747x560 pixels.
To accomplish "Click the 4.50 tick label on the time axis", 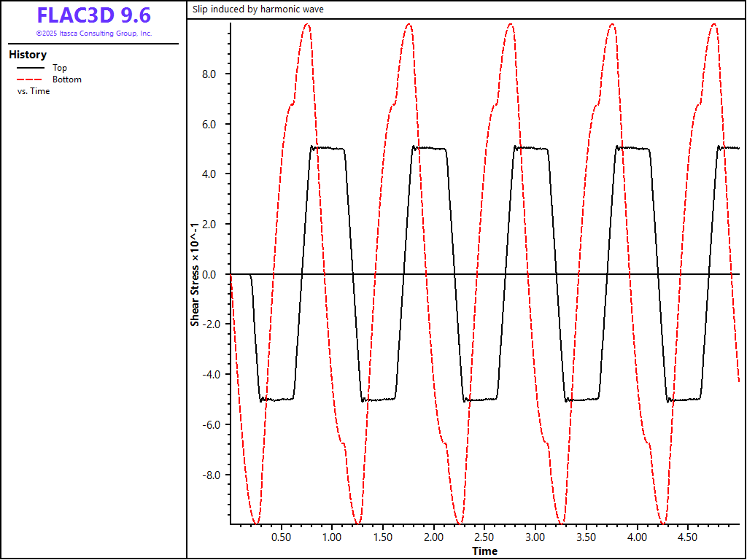I will (x=688, y=537).
